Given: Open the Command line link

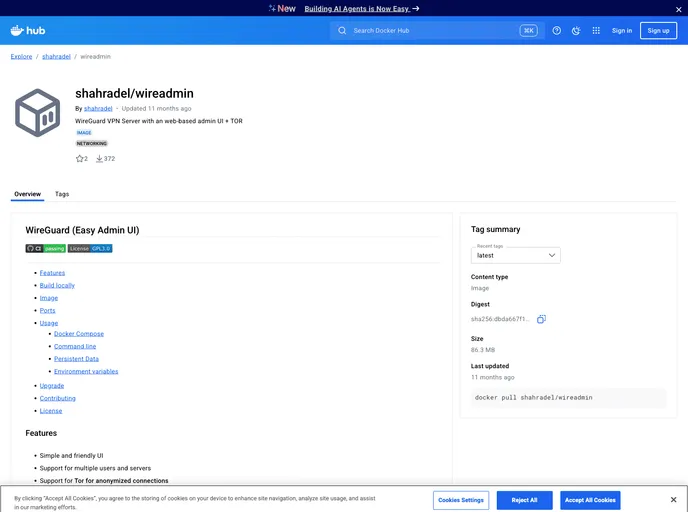Looking at the screenshot, I should coord(75,346).
